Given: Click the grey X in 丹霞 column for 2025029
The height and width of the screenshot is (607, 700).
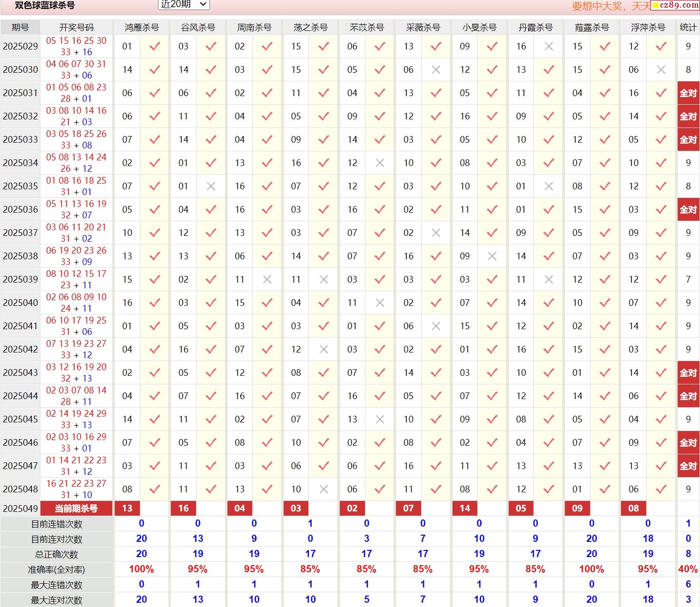Looking at the screenshot, I should [549, 47].
